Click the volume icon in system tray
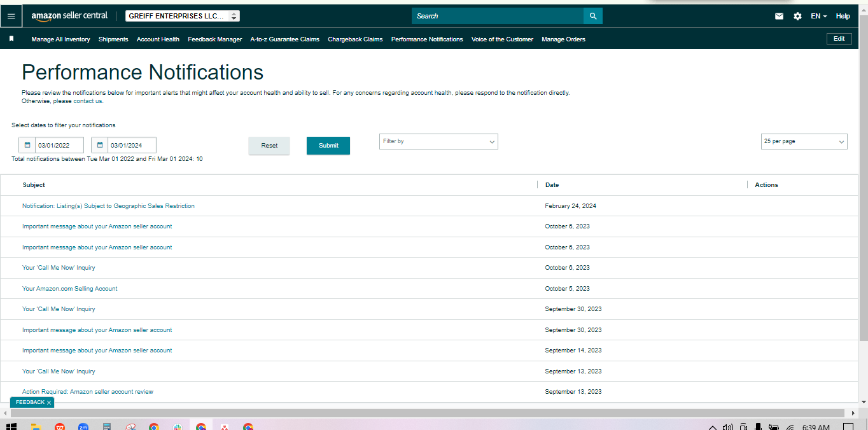 [x=728, y=427]
